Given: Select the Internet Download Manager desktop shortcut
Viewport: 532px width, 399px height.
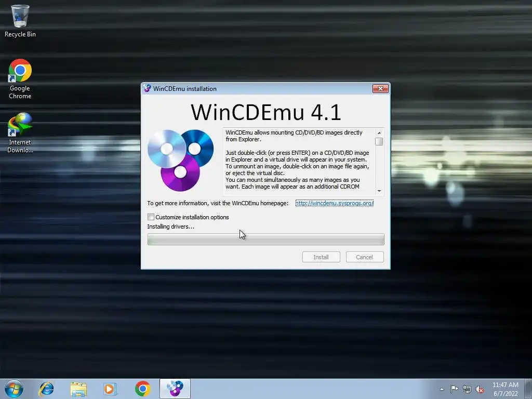Looking at the screenshot, I should coord(20,132).
